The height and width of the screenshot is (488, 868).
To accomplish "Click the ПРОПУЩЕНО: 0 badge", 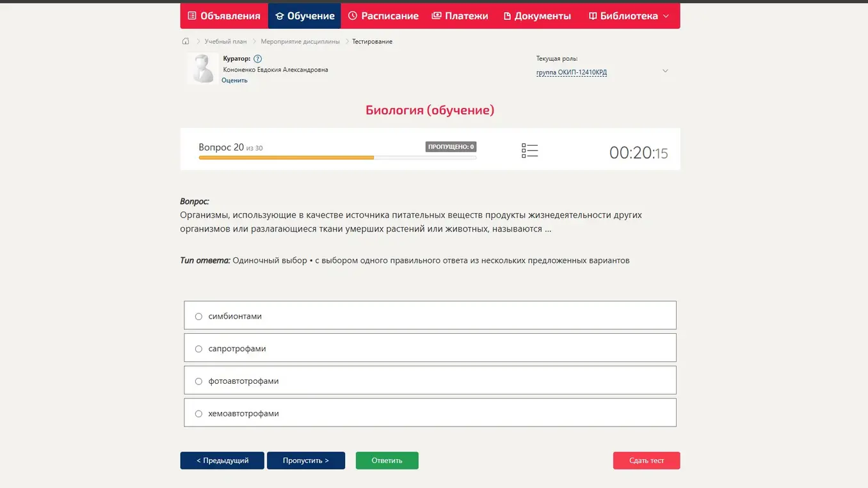I will pos(451,146).
